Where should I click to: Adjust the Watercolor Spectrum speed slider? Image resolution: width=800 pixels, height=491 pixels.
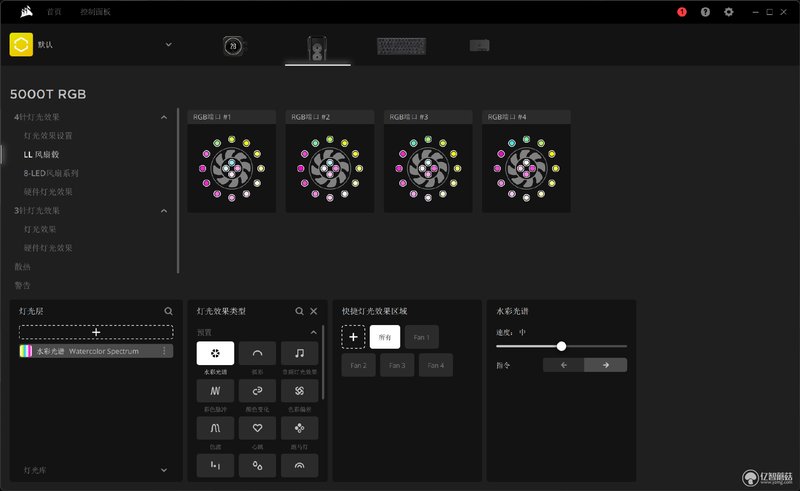coord(561,346)
